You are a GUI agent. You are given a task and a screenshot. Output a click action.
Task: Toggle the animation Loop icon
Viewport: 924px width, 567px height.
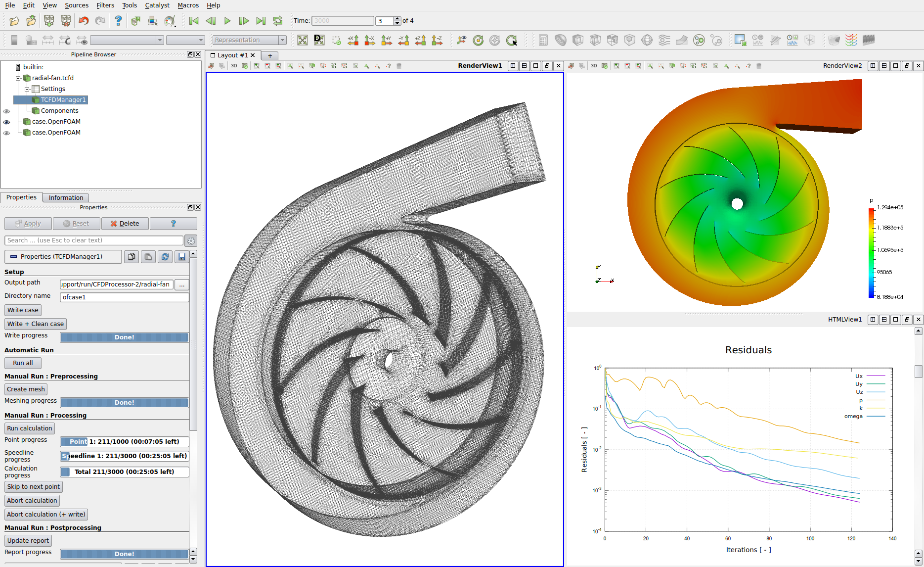coord(278,21)
